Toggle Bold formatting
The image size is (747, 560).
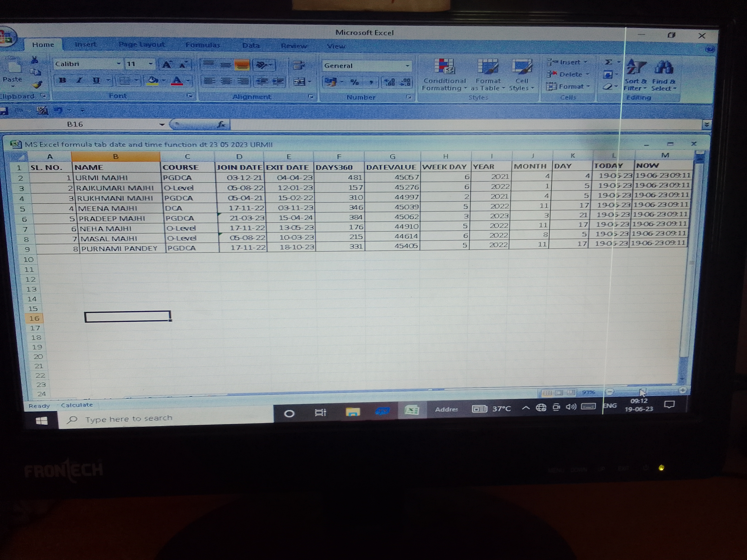click(62, 80)
